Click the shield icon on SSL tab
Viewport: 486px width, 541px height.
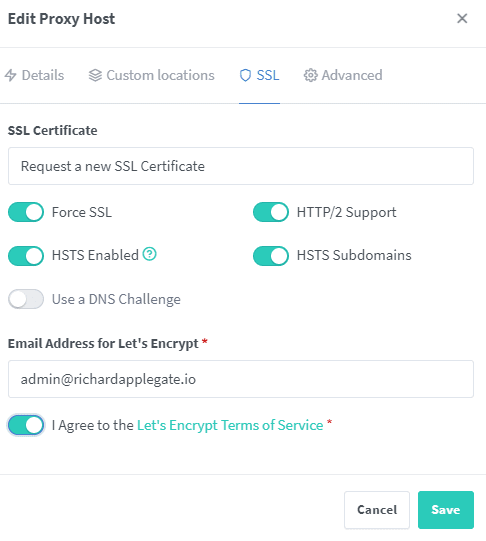245,75
